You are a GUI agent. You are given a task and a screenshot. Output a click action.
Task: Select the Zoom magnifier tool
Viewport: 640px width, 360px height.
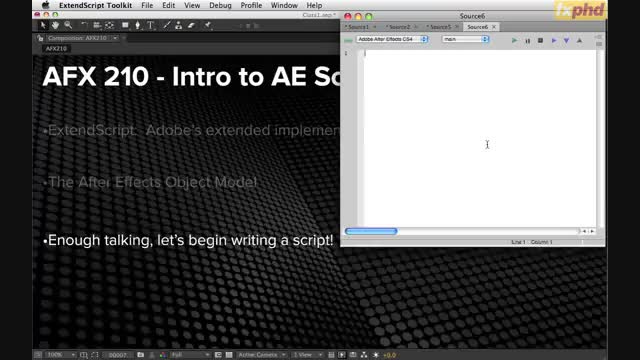pos(68,25)
